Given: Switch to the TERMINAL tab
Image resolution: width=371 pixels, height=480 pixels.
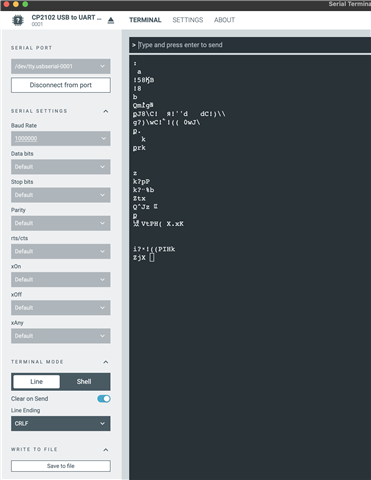Looking at the screenshot, I should click(145, 20).
